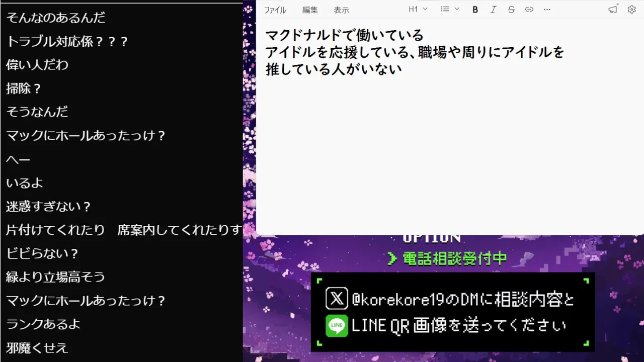Click the line マクドナルドで働いている in the editor
This screenshot has height=362, width=644.
click(x=345, y=35)
